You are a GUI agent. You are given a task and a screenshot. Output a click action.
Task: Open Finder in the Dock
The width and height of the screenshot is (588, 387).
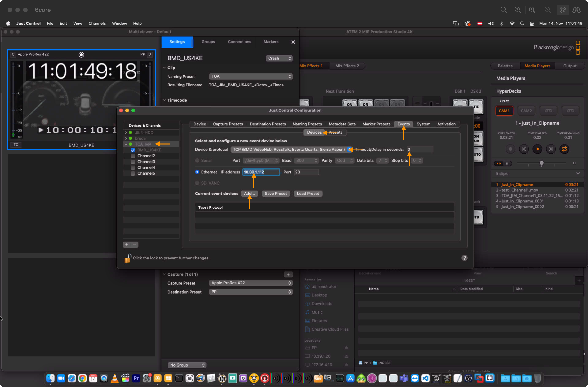pyautogui.click(x=50, y=378)
